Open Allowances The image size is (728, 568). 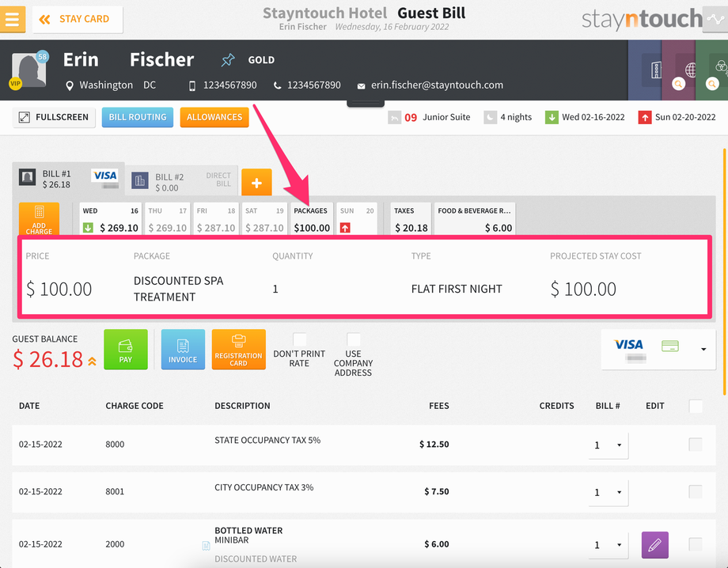214,117
